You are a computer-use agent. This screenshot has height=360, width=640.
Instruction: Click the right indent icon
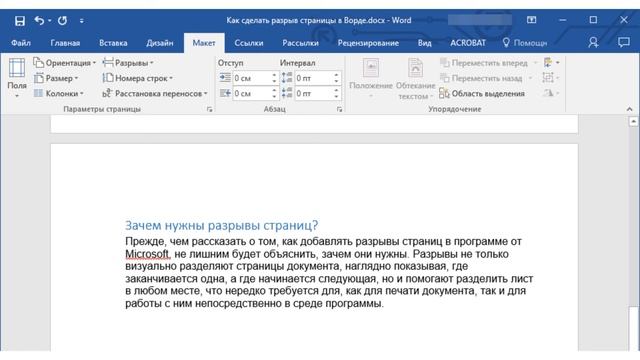[225, 93]
